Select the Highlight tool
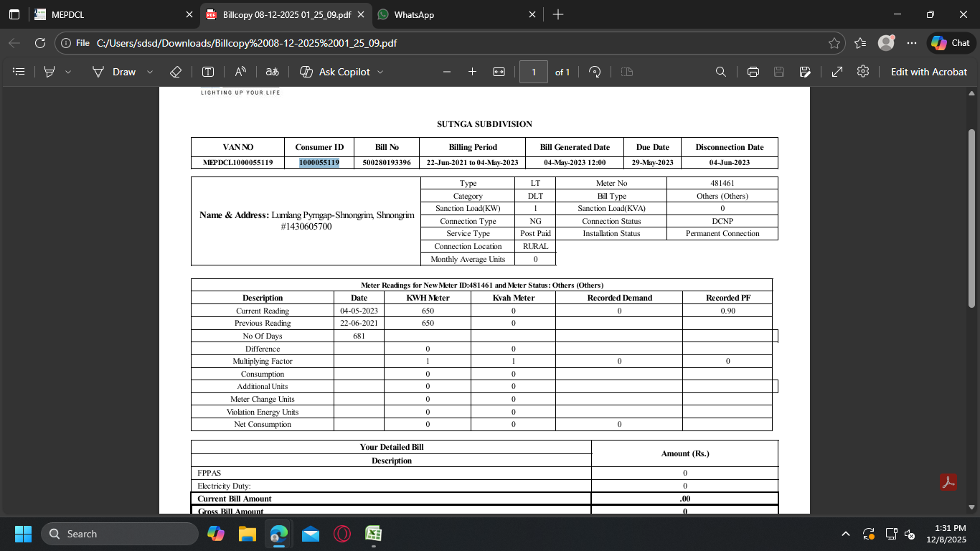The image size is (980, 551). tap(50, 72)
